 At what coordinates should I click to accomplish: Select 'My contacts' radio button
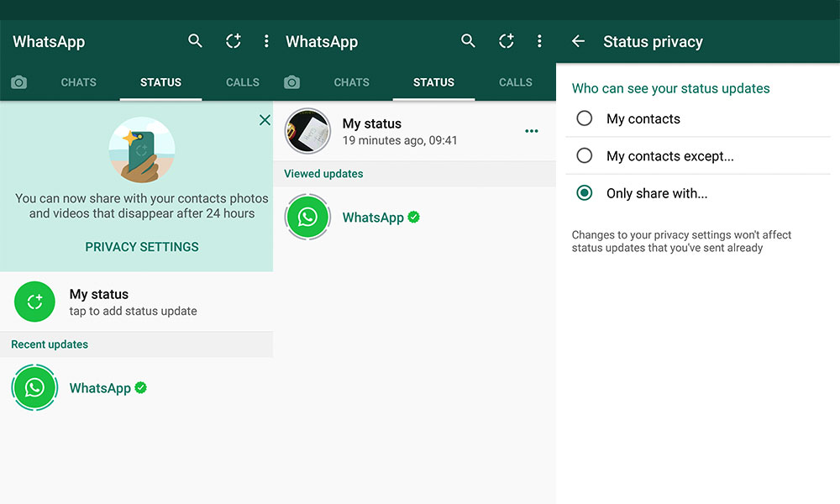585,118
